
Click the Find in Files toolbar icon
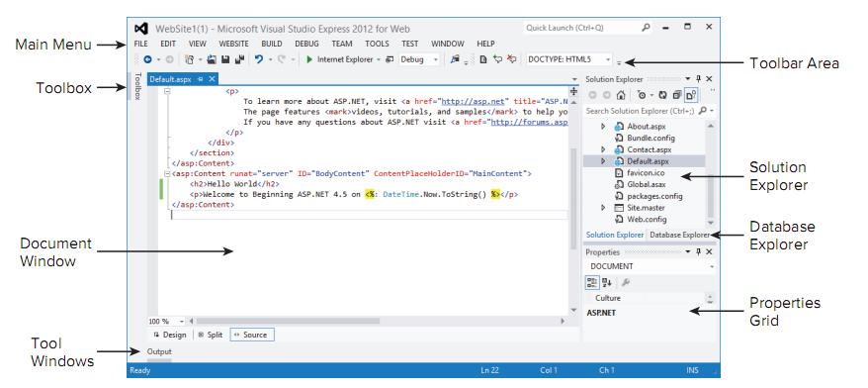[x=455, y=59]
